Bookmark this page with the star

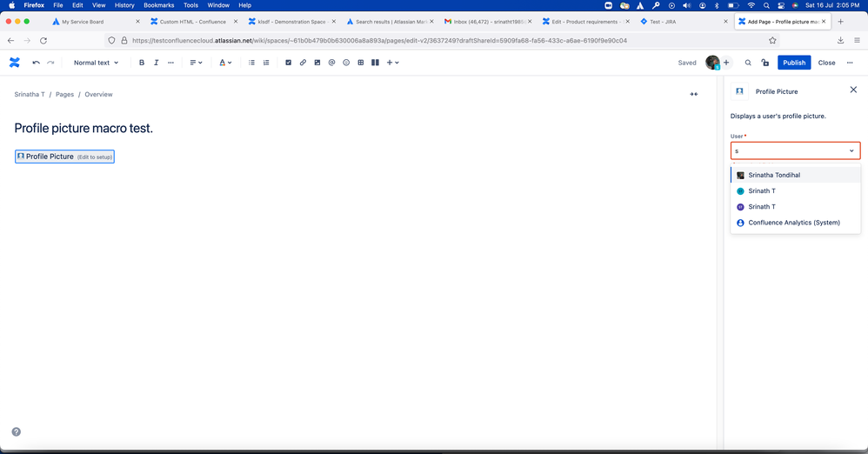[772, 40]
